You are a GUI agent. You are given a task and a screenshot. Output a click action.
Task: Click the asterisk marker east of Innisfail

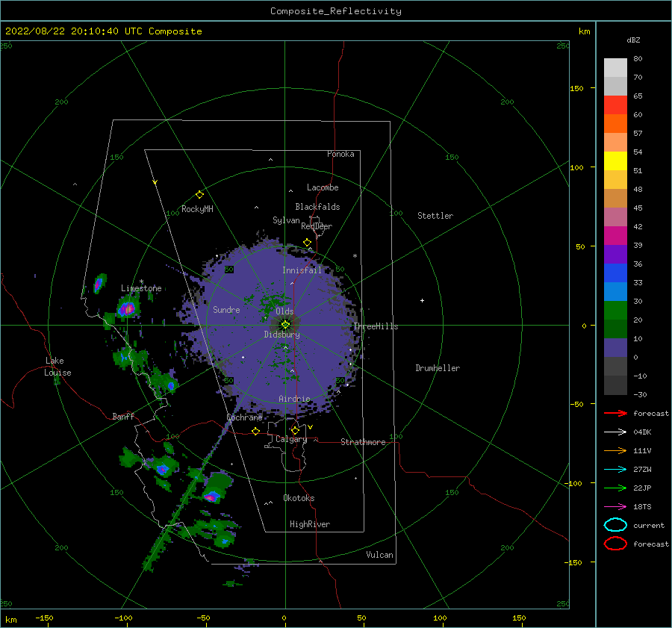[355, 256]
